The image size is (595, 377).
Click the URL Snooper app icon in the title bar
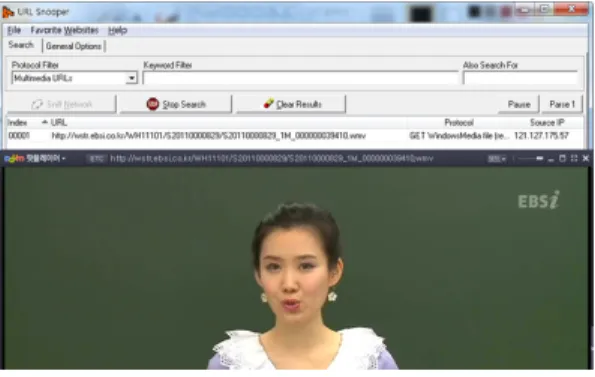click(8, 12)
